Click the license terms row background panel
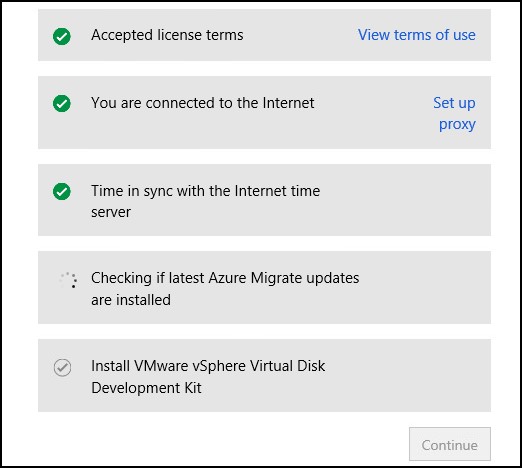This screenshot has height=468, width=522. point(264,35)
